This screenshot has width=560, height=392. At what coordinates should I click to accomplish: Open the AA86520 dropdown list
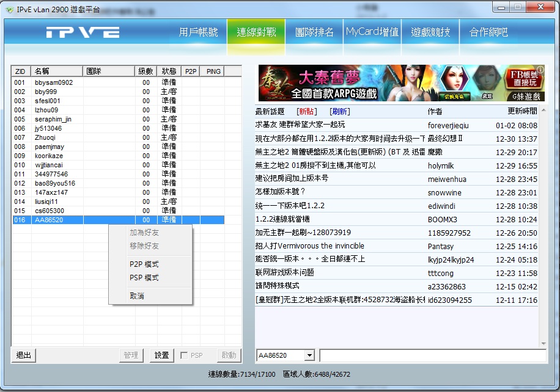tap(309, 355)
